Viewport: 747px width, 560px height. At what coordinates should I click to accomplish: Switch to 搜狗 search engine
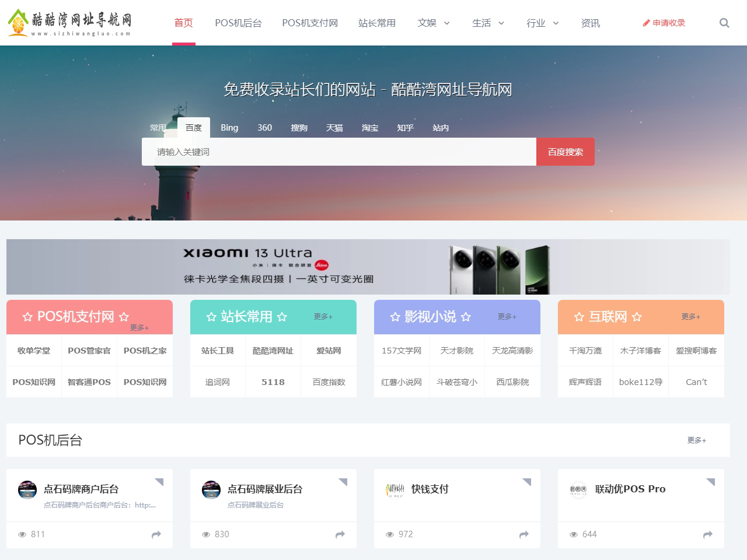point(299,128)
